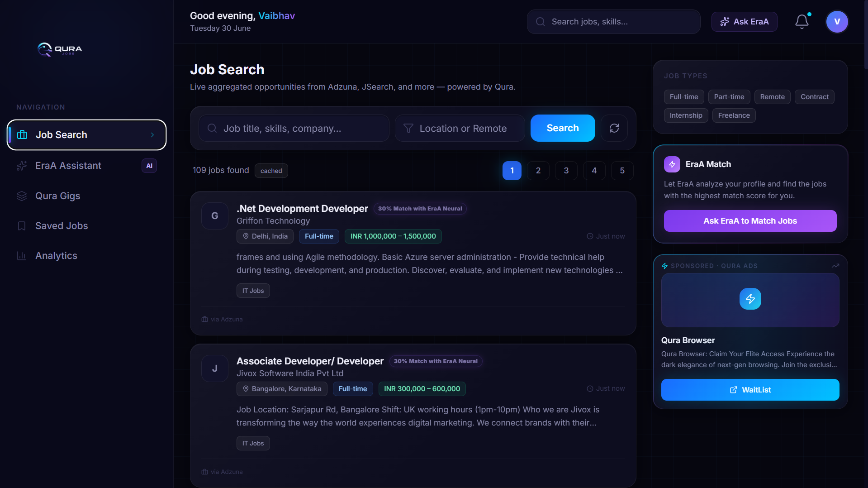The height and width of the screenshot is (488, 868).
Task: Open Saved Jobs in the sidebar
Action: point(86,226)
